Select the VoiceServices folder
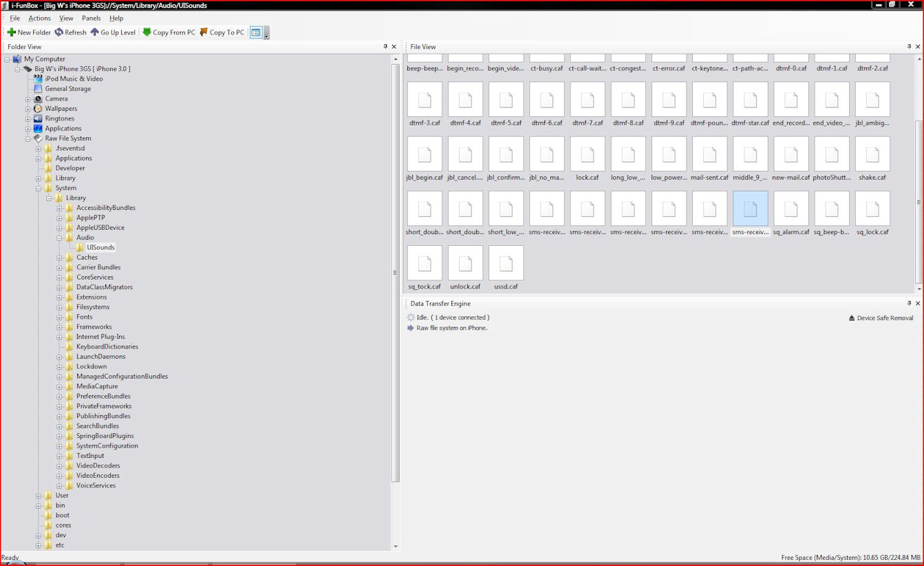924x566 pixels. [x=96, y=485]
